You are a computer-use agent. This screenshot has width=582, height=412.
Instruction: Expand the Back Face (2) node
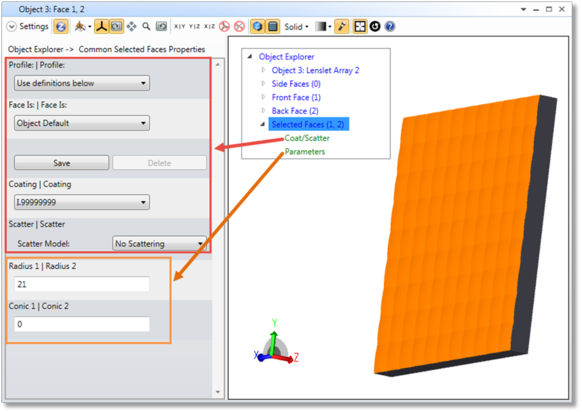[x=263, y=111]
